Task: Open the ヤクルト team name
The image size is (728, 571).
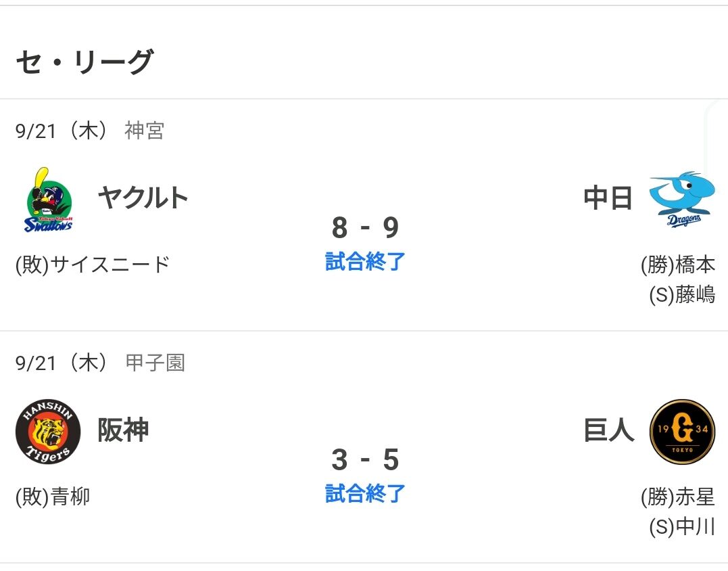Action: (143, 198)
